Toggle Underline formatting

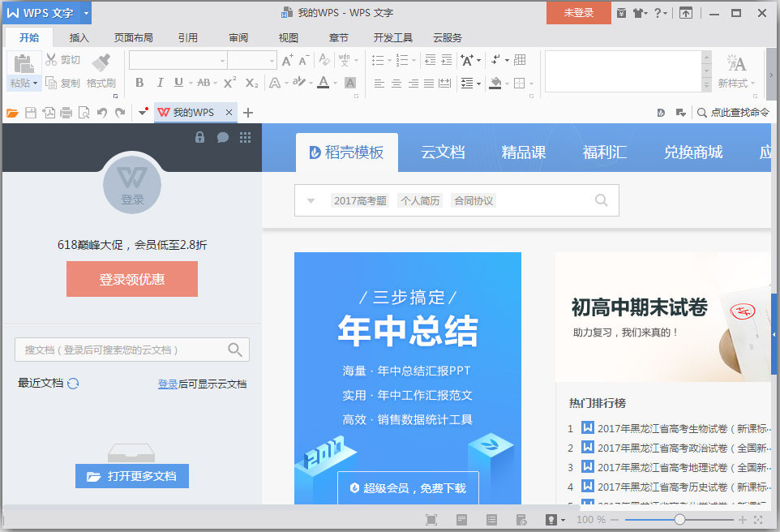point(178,83)
